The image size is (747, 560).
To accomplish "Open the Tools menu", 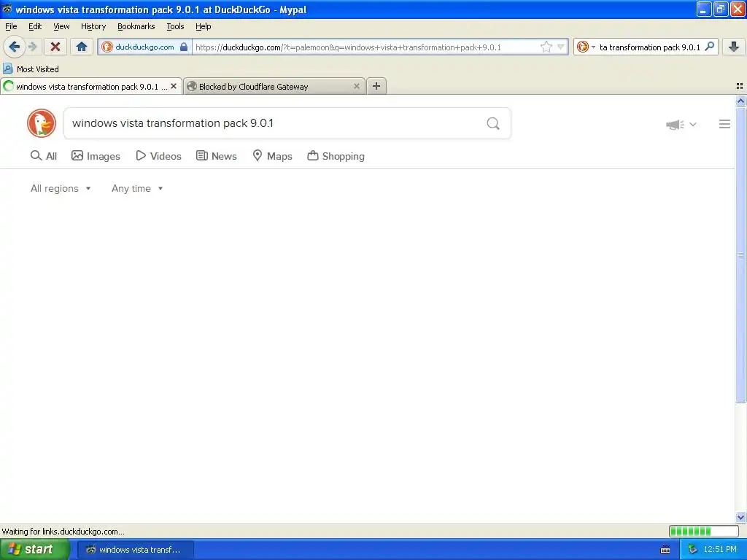I will click(175, 26).
